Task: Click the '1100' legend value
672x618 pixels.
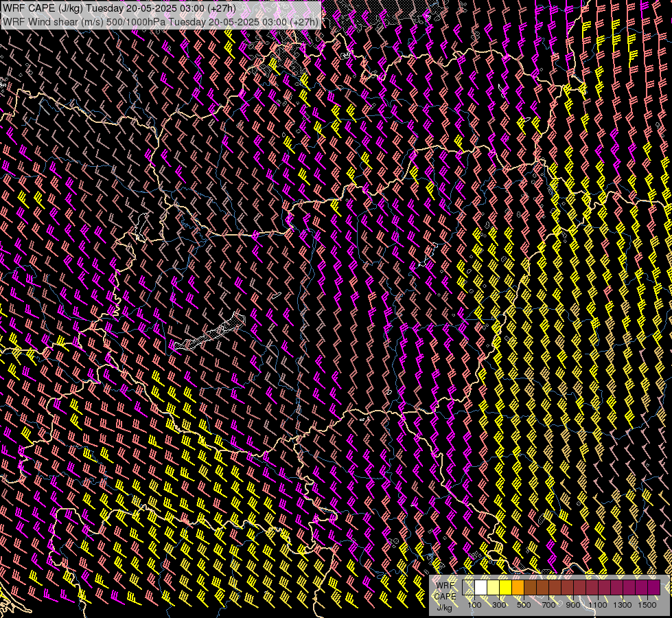Action: tap(597, 605)
